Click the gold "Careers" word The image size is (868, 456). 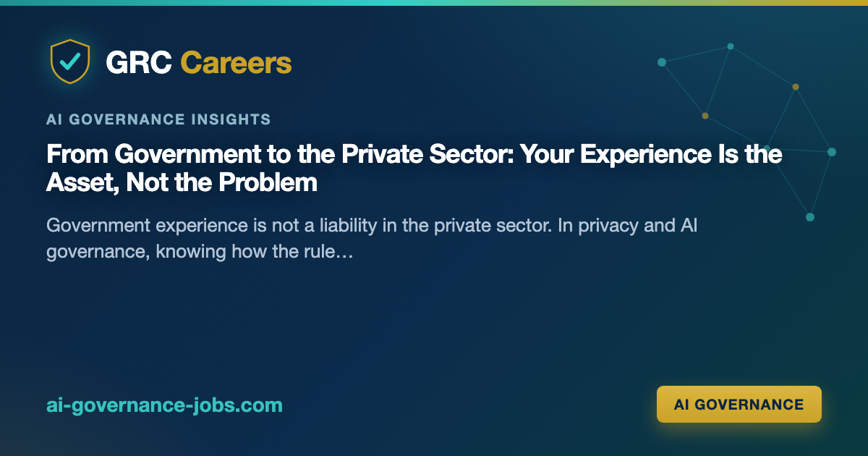[x=236, y=63]
